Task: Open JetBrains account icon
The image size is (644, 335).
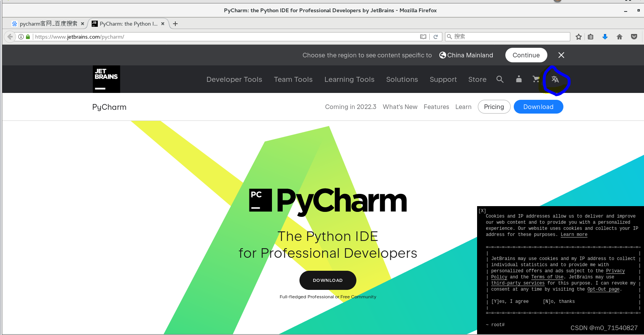Action: (519, 79)
